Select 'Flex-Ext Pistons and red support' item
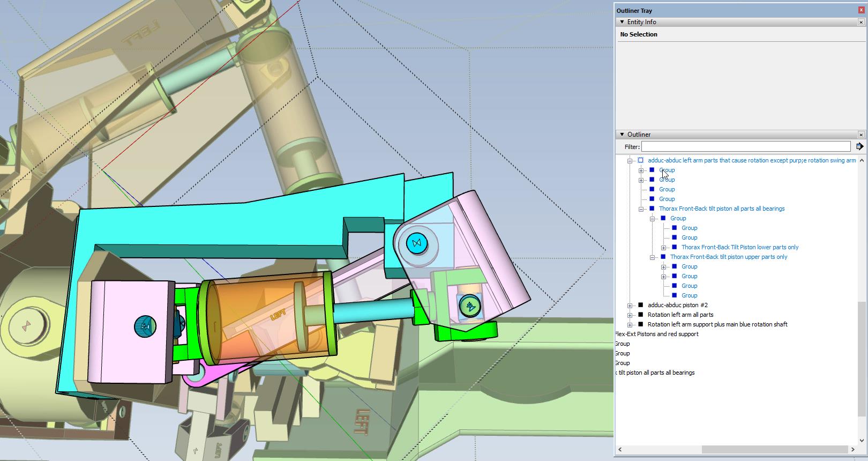The image size is (868, 461). click(657, 334)
